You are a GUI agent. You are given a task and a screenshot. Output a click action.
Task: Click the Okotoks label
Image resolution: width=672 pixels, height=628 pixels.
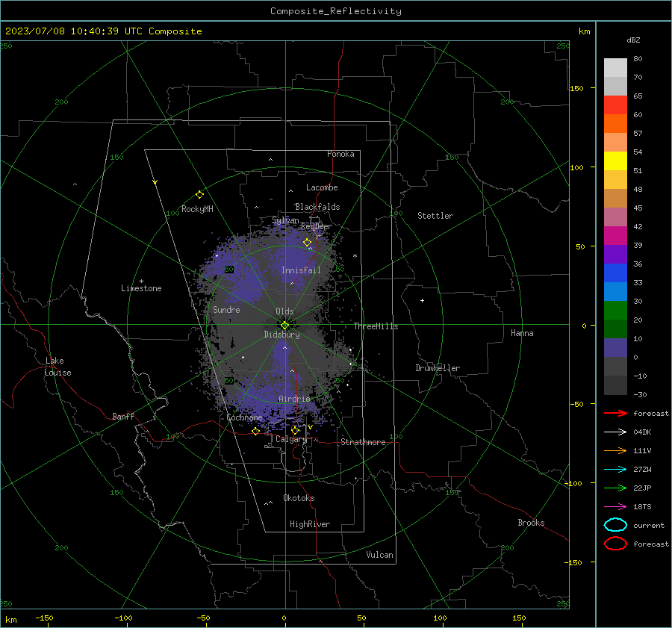(299, 498)
